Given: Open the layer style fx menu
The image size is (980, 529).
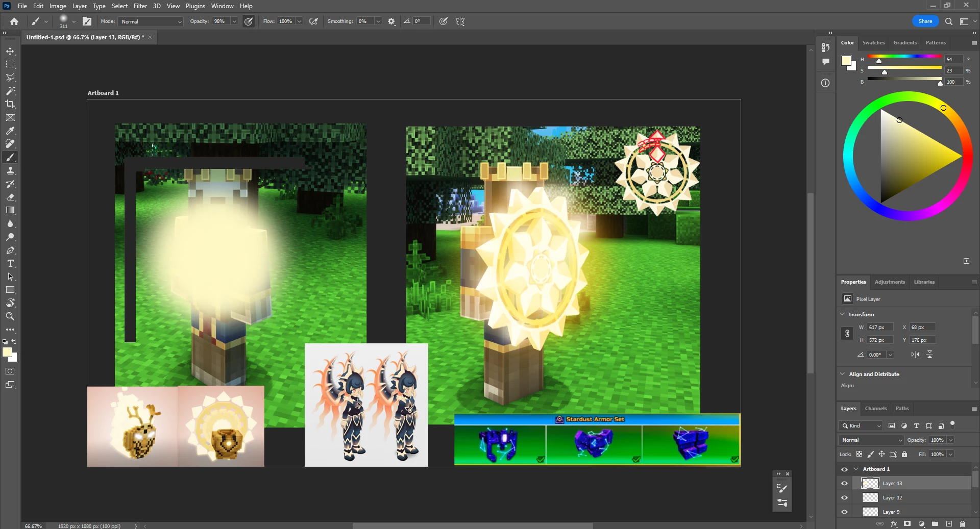Looking at the screenshot, I should (894, 524).
